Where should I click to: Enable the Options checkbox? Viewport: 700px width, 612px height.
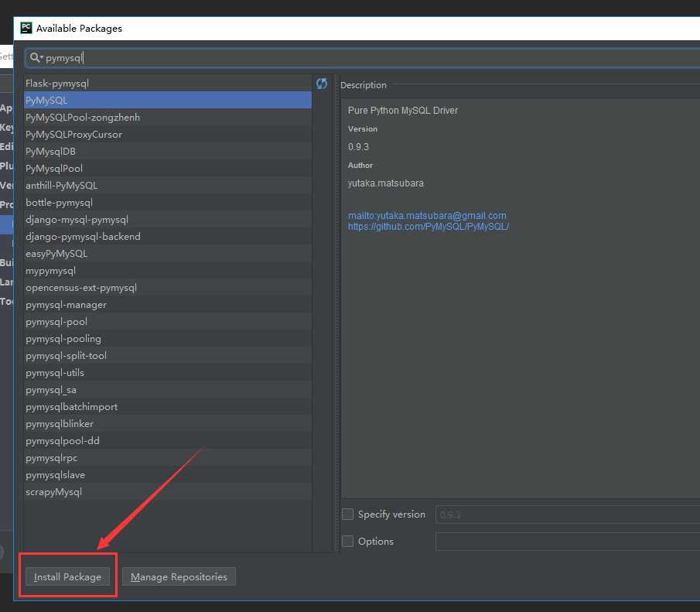click(347, 541)
